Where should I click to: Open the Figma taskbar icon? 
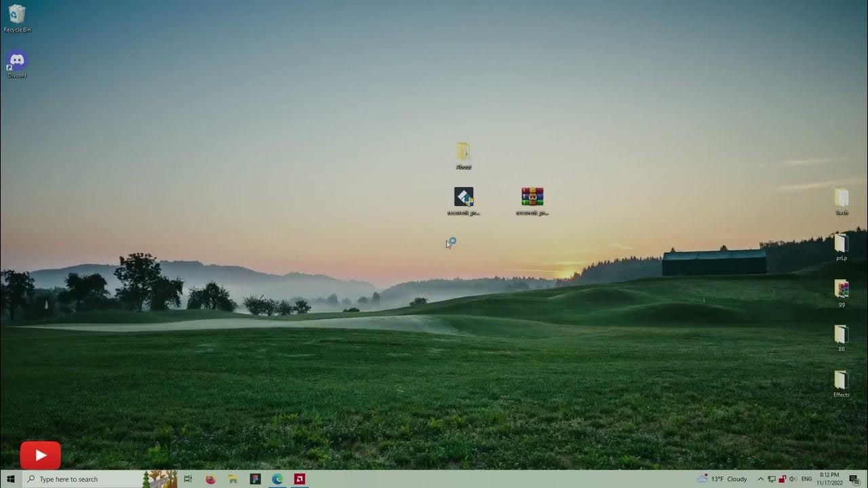255,479
